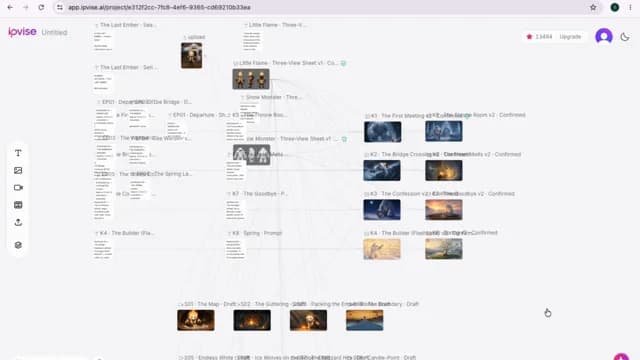Screen dimensions: 640x360
Task: Click green status icon beside Monster sheet
Action: 344,139
